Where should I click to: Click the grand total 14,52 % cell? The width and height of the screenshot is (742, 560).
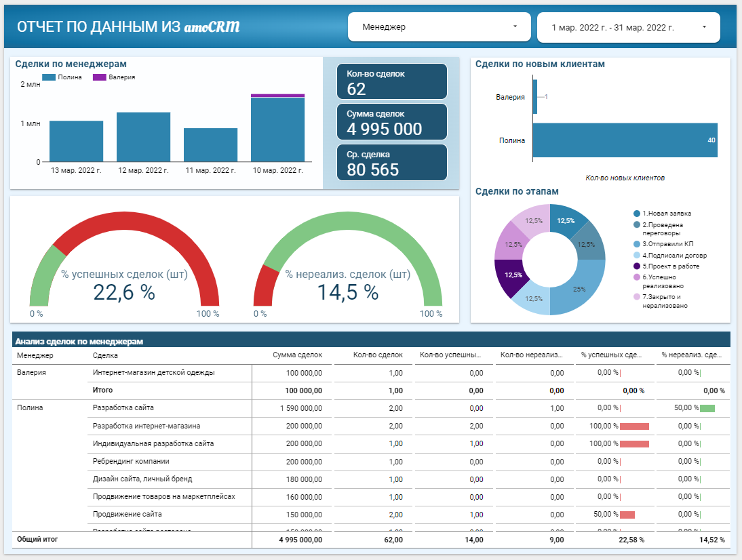point(711,540)
